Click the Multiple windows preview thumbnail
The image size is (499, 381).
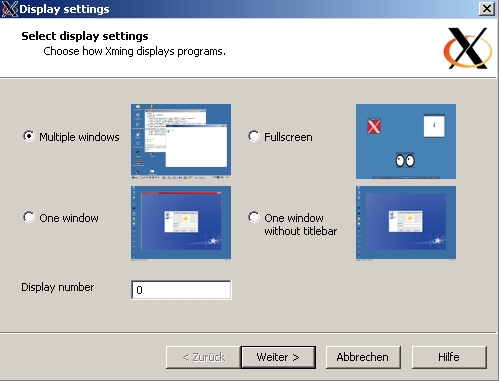click(181, 141)
